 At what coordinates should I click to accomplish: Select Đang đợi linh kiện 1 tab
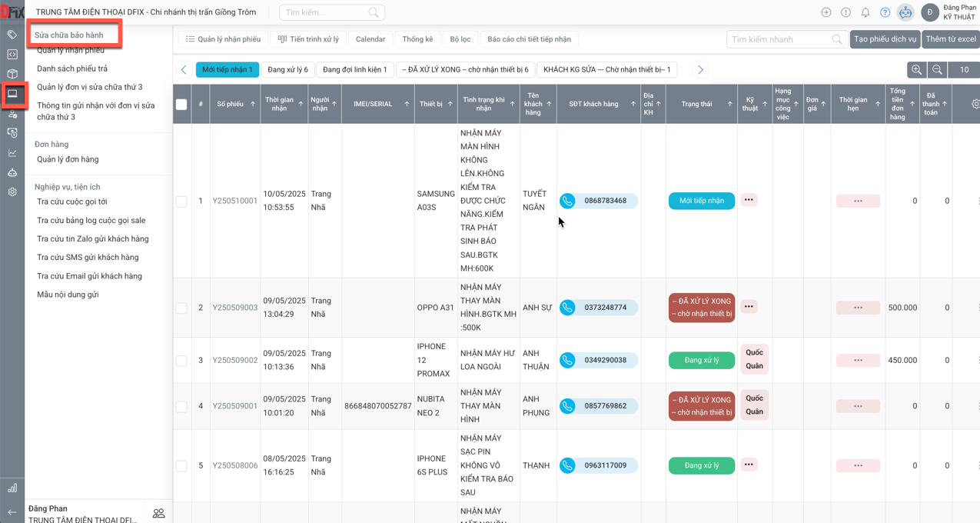point(355,70)
